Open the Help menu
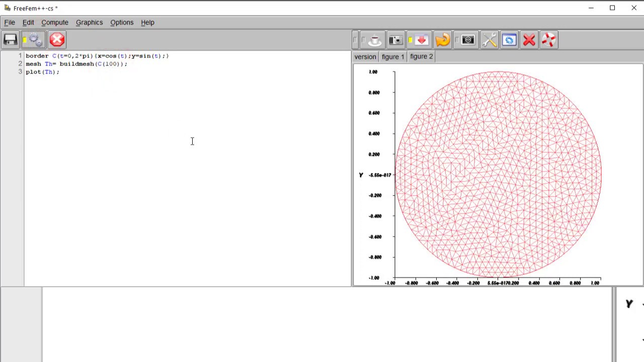The image size is (644, 362). 147,23
